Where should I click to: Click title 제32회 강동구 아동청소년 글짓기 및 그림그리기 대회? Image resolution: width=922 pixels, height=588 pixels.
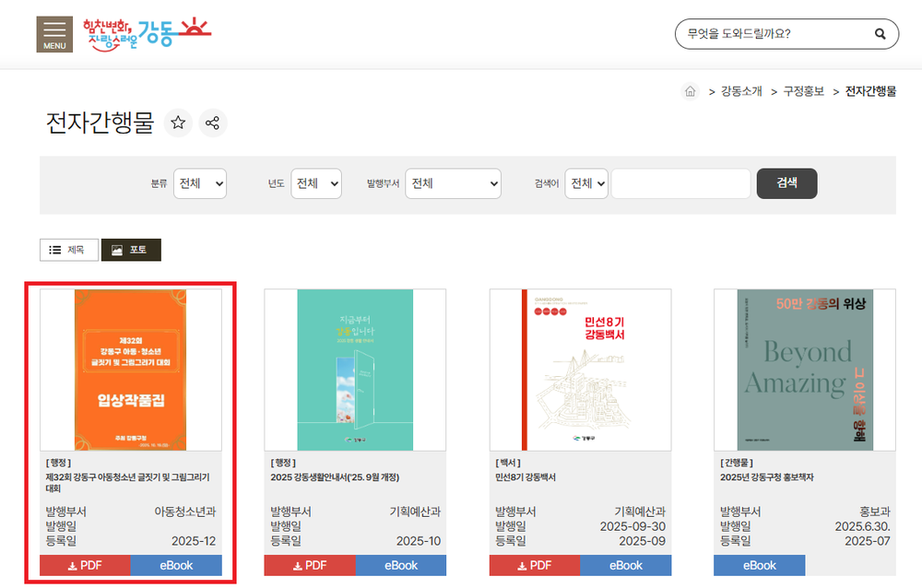click(127, 483)
